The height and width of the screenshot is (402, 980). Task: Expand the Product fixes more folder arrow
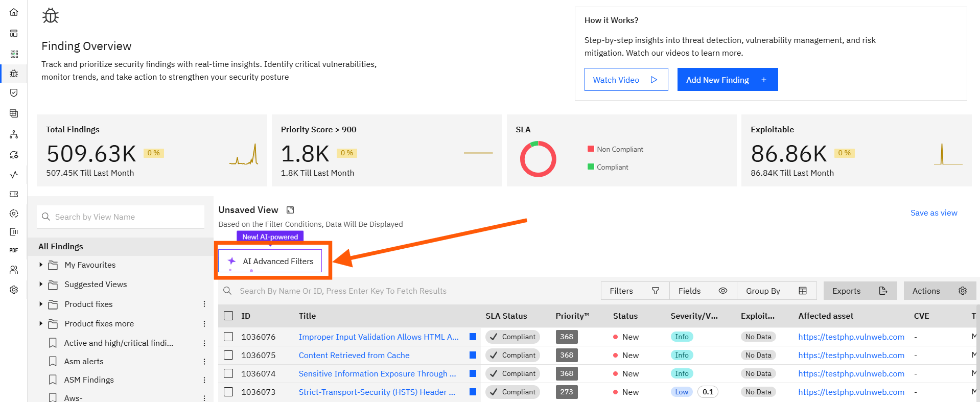click(41, 323)
